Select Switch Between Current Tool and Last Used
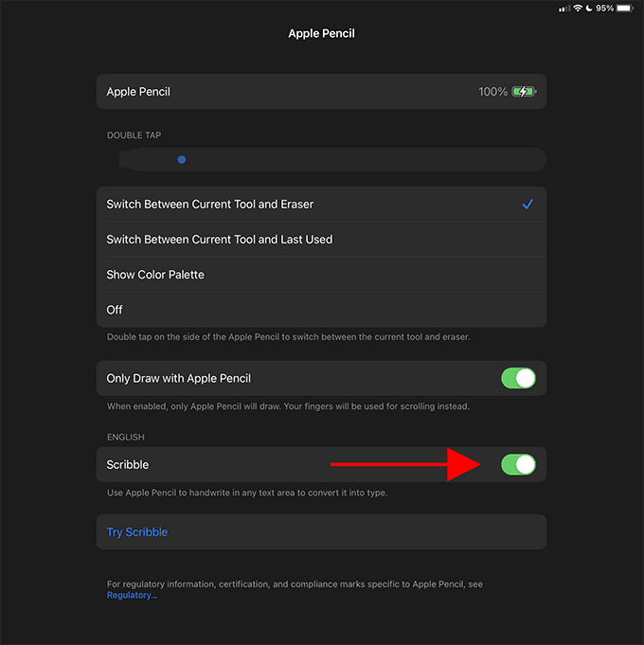The width and height of the screenshot is (644, 645). point(321,240)
